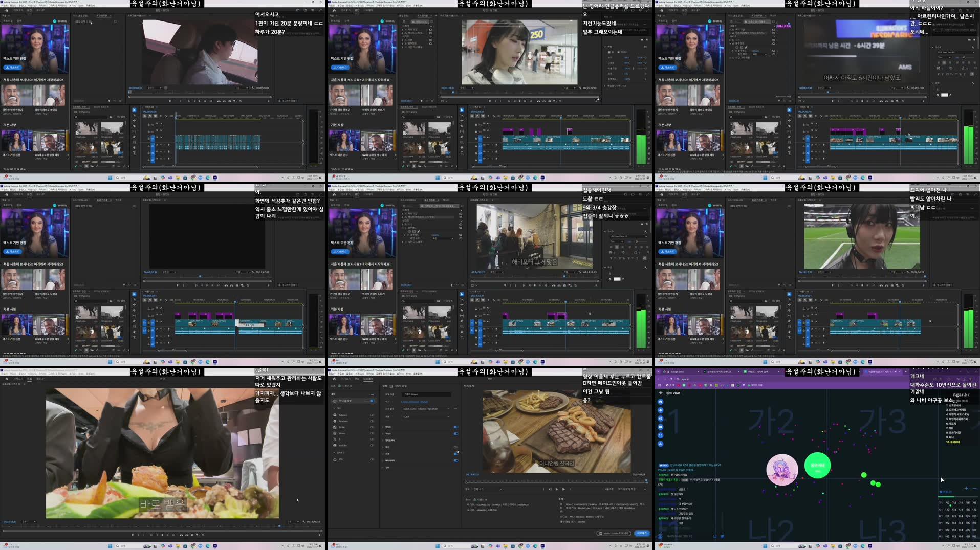Switch to 가져오기 tab in export screen
This screenshot has height=550, width=980.
(346, 379)
